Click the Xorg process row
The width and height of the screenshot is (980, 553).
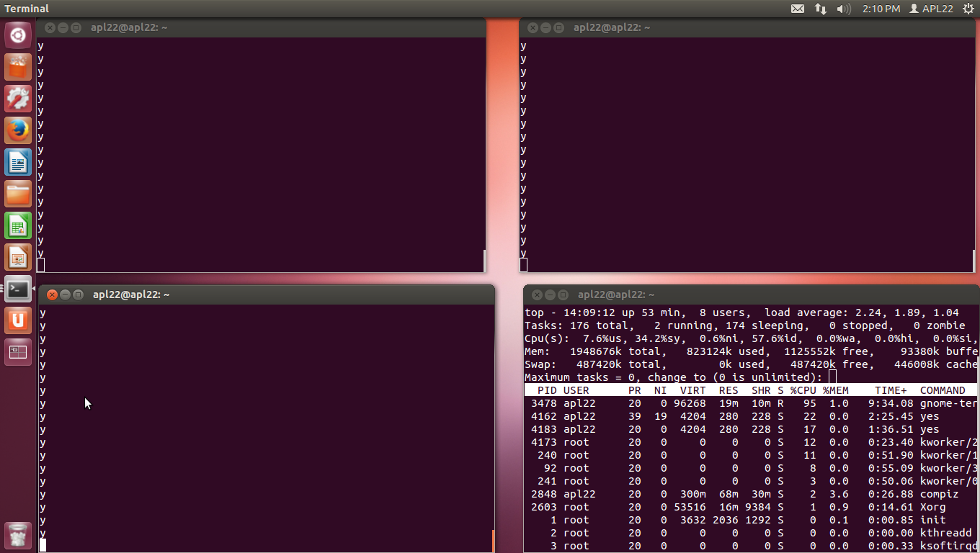[752, 507]
